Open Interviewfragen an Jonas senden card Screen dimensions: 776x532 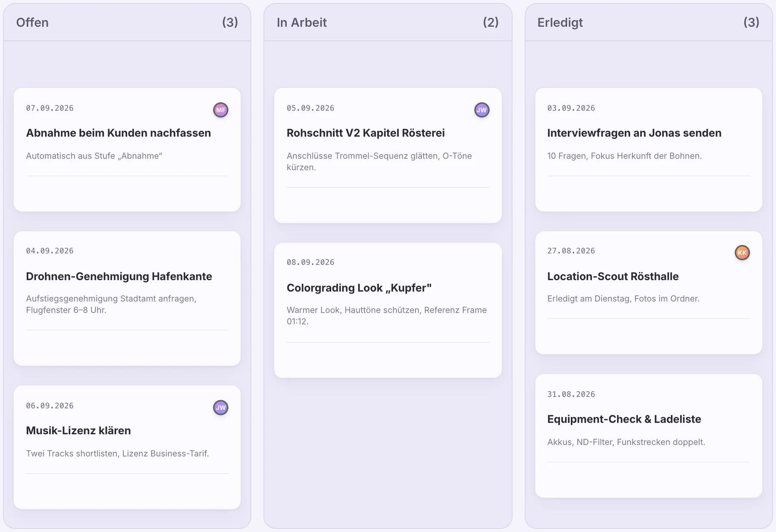coord(648,149)
